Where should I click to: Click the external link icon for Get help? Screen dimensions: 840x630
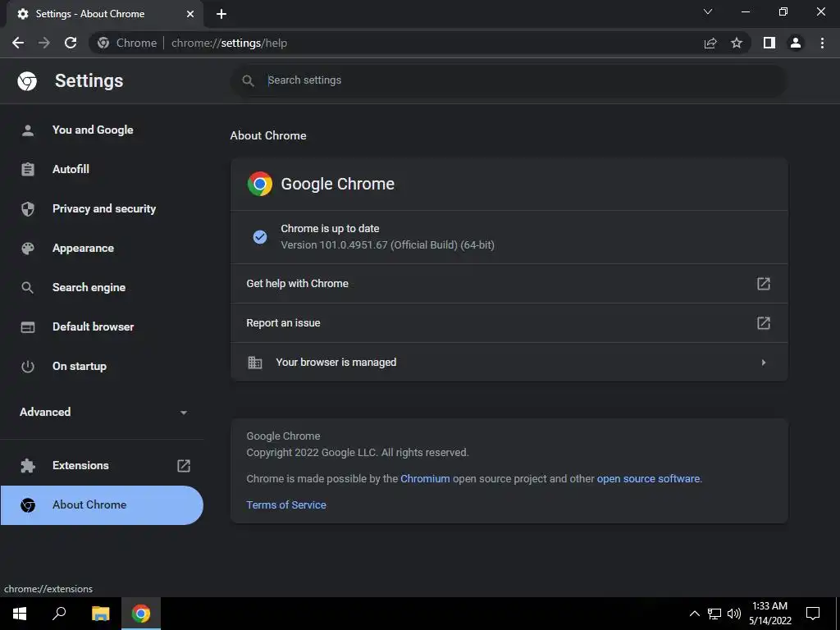click(x=764, y=283)
